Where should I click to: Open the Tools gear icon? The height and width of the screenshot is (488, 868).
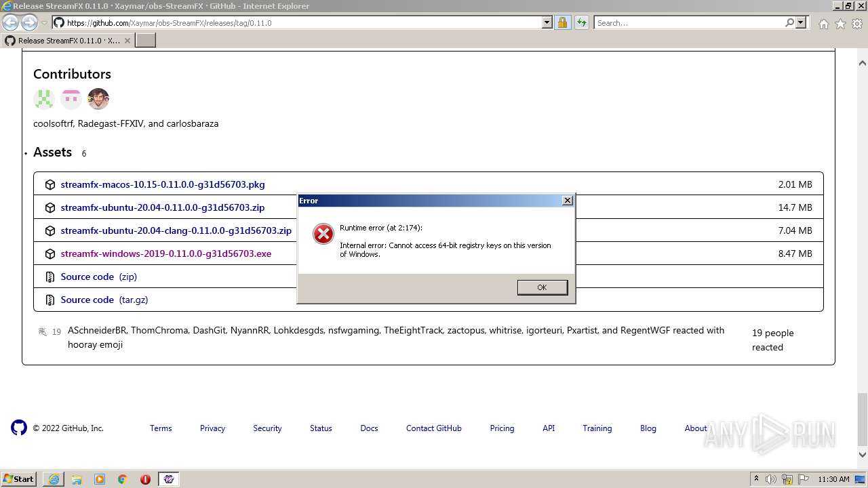tap(856, 24)
